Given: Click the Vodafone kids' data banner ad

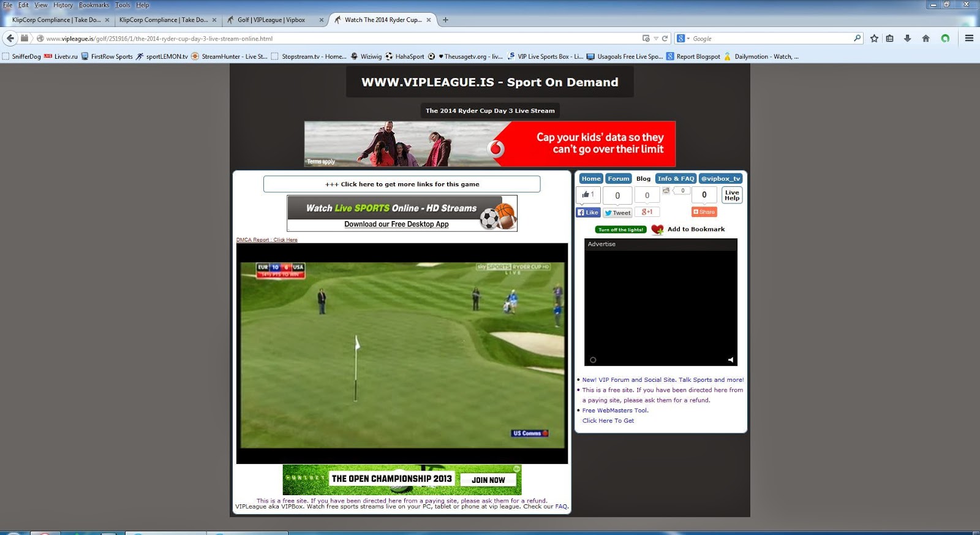Looking at the screenshot, I should tap(490, 144).
